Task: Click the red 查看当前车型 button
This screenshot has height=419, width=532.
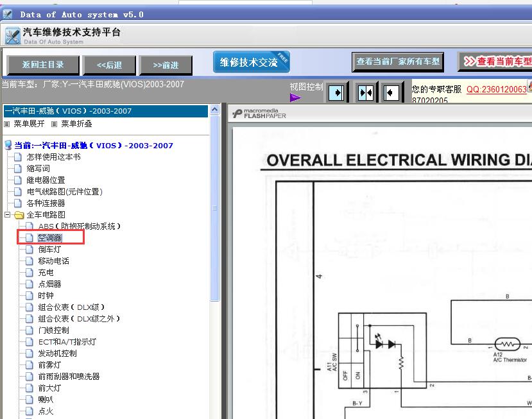Action: coord(495,62)
